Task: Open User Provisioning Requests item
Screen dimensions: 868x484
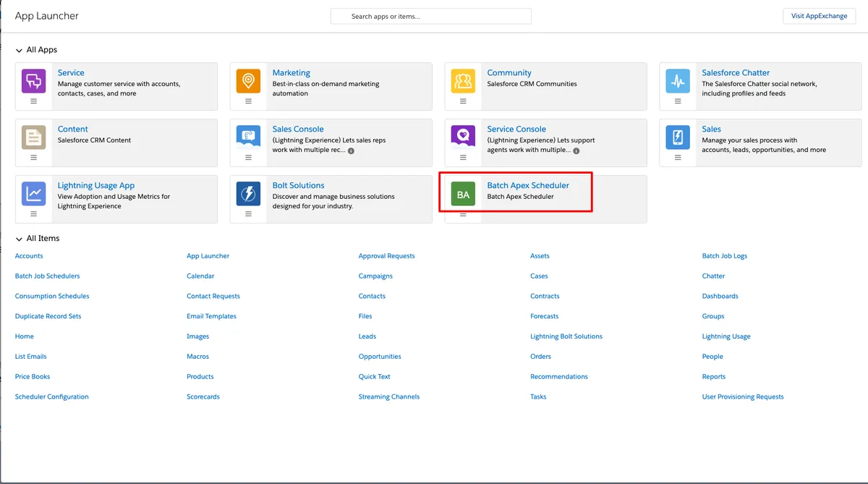Action: point(743,397)
